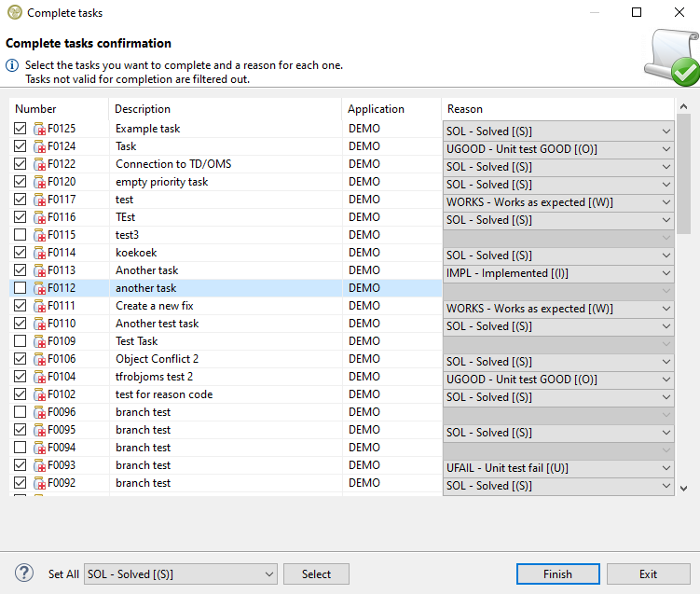Click the help question mark icon

25,573
